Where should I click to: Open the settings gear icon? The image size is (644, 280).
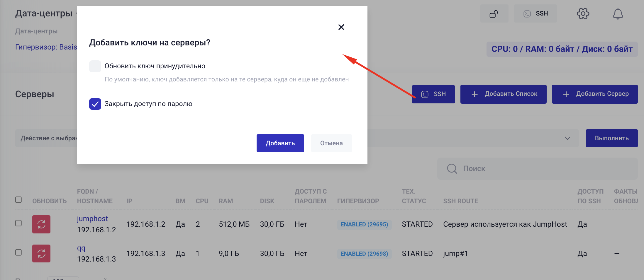(583, 13)
